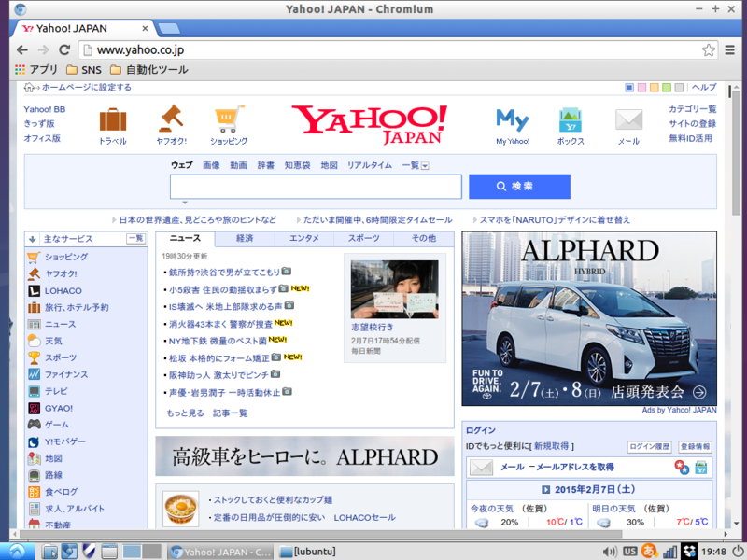Open headline NY地下鉄 微量のペスト菌
Screen dimensions: 747x560
tap(218, 341)
